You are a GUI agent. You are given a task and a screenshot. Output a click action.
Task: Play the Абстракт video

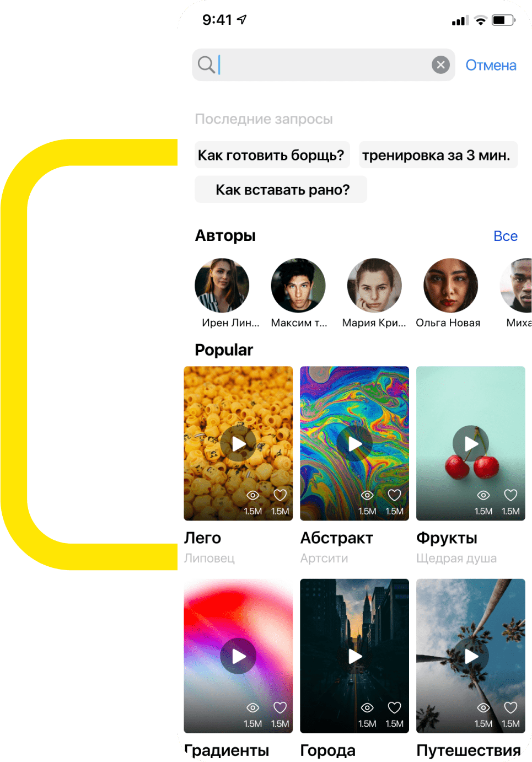click(354, 443)
